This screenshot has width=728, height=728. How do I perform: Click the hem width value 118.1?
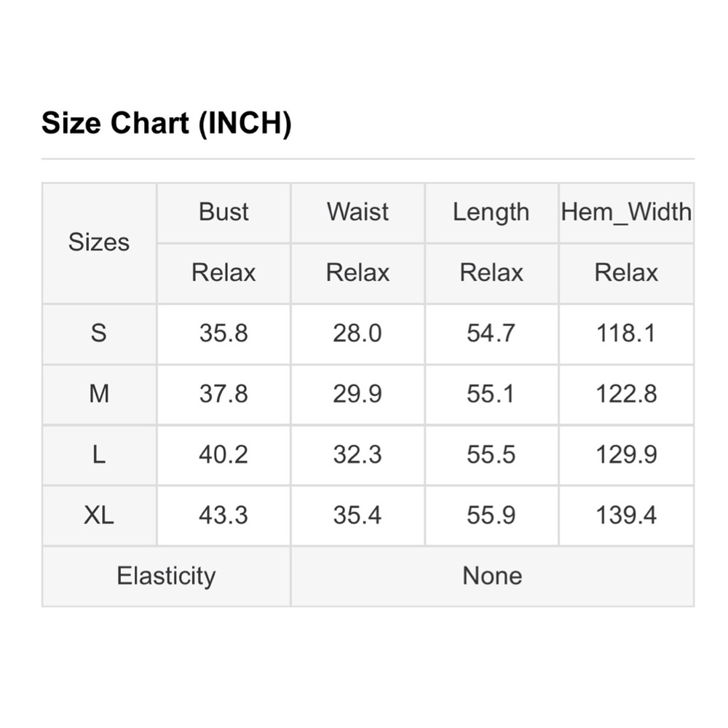(626, 334)
